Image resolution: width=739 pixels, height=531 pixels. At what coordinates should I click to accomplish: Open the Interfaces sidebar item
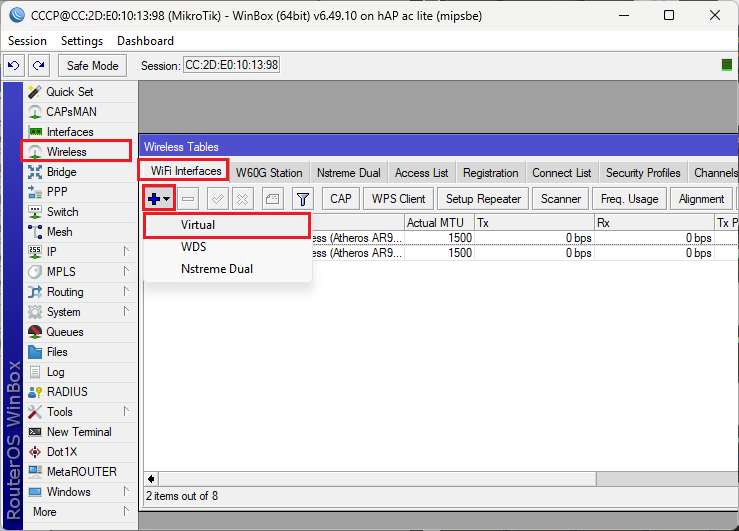(80, 132)
